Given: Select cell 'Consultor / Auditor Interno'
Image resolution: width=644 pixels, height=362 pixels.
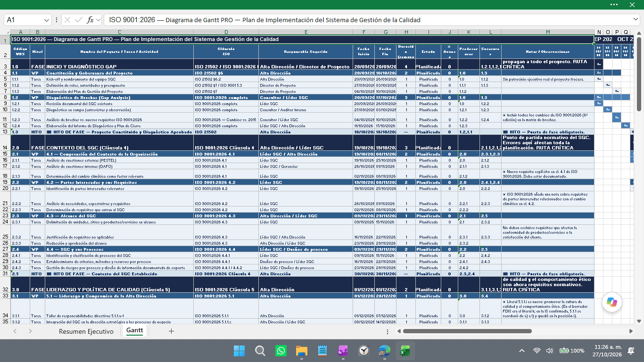Looking at the screenshot, I should (x=306, y=110).
